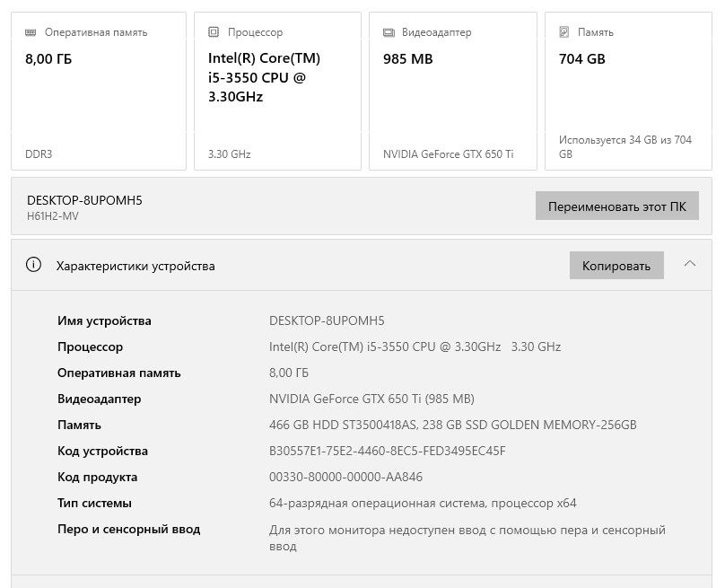This screenshot has width=725, height=588.
Task: Collapse the device specifications section
Action: pyautogui.click(x=689, y=264)
